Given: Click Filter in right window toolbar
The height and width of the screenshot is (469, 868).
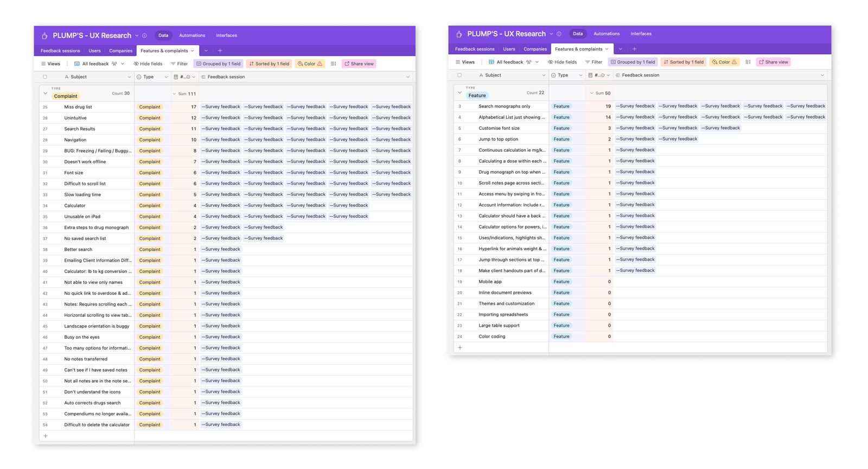Looking at the screenshot, I should coord(593,62).
